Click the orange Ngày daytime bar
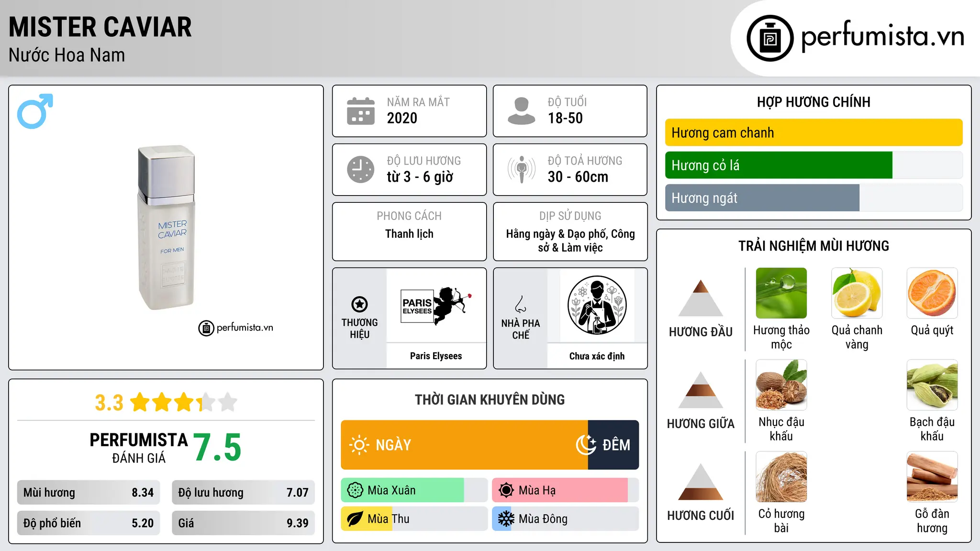 (x=464, y=445)
